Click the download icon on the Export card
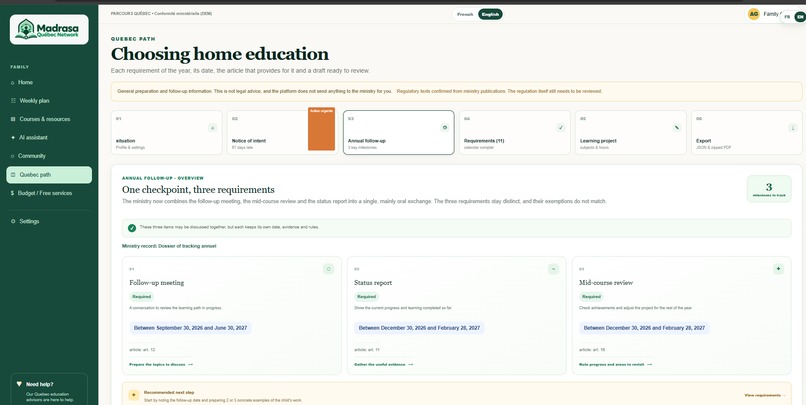806x405 pixels. point(793,127)
